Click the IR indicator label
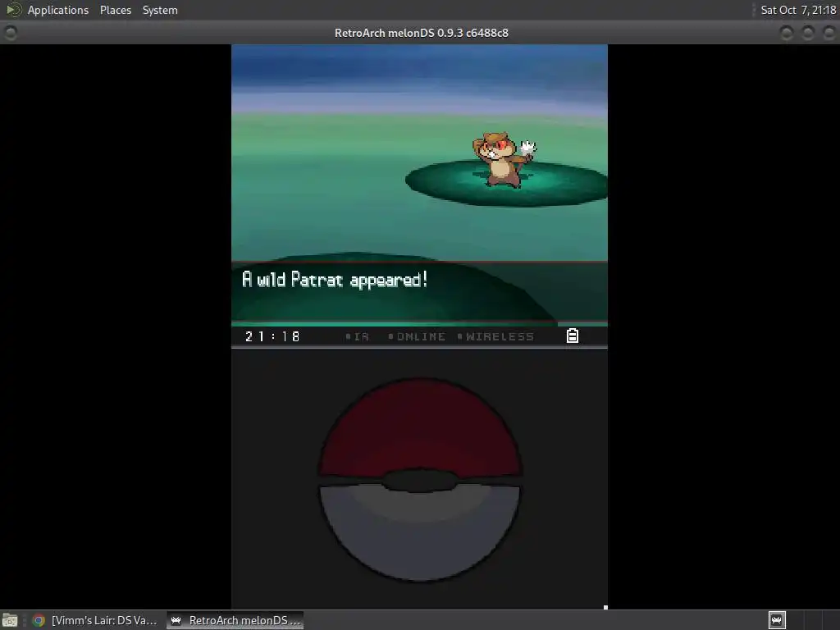The height and width of the screenshot is (630, 840). 358,336
